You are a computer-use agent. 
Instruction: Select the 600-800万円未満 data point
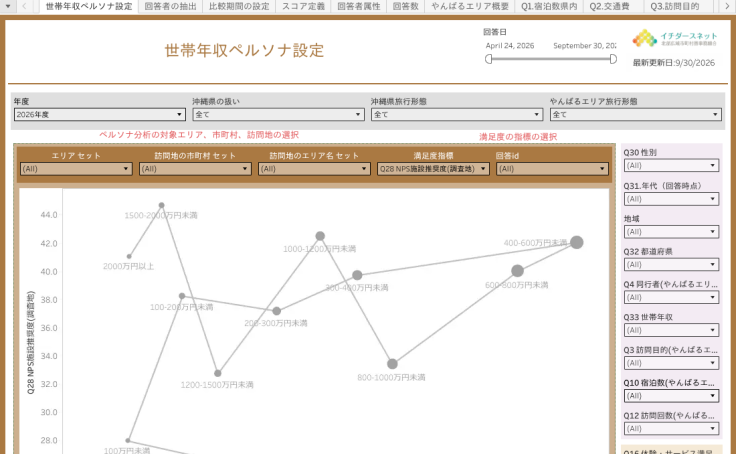[x=517, y=271]
